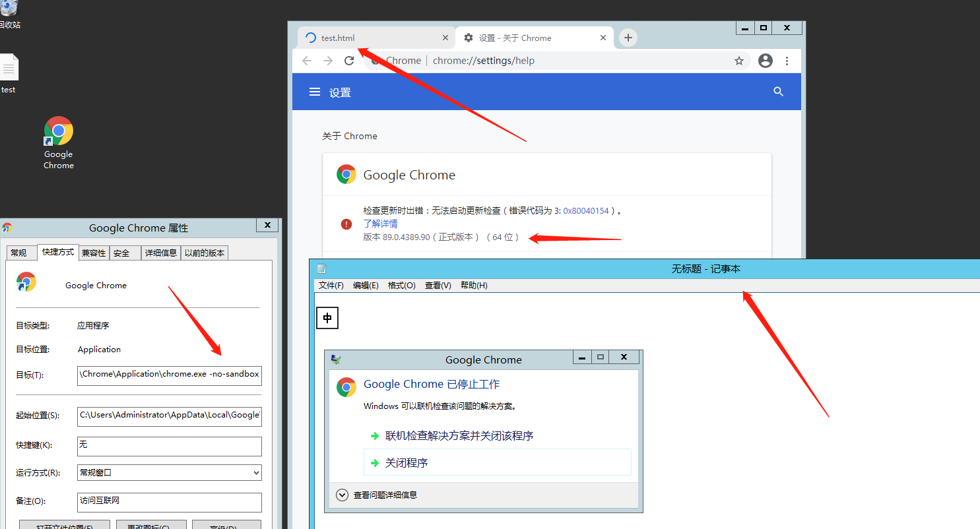The image size is (980, 529).
Task: Click the 起始位置(S) input field
Action: coord(170,416)
